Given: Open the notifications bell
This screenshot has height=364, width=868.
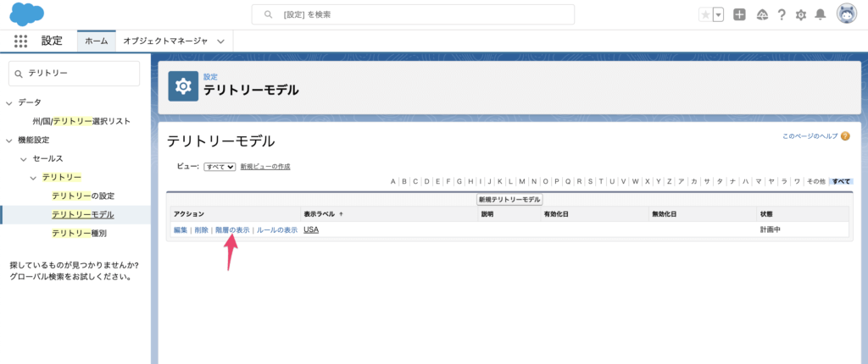Looking at the screenshot, I should tap(820, 14).
